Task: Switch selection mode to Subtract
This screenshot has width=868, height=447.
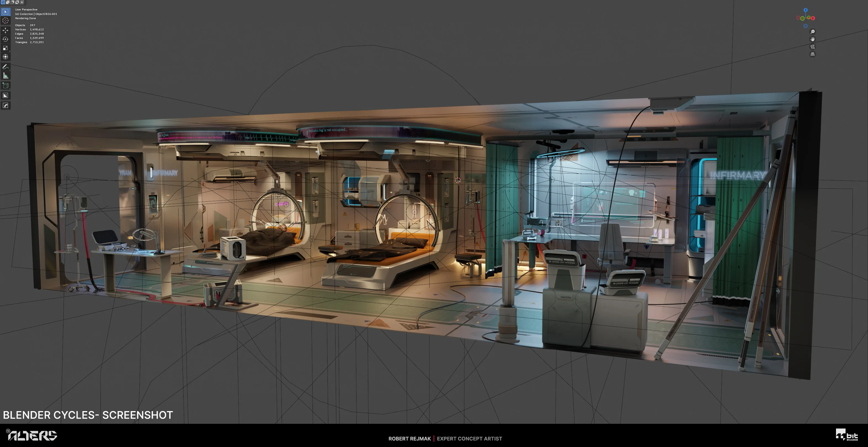Action: click(x=12, y=2)
